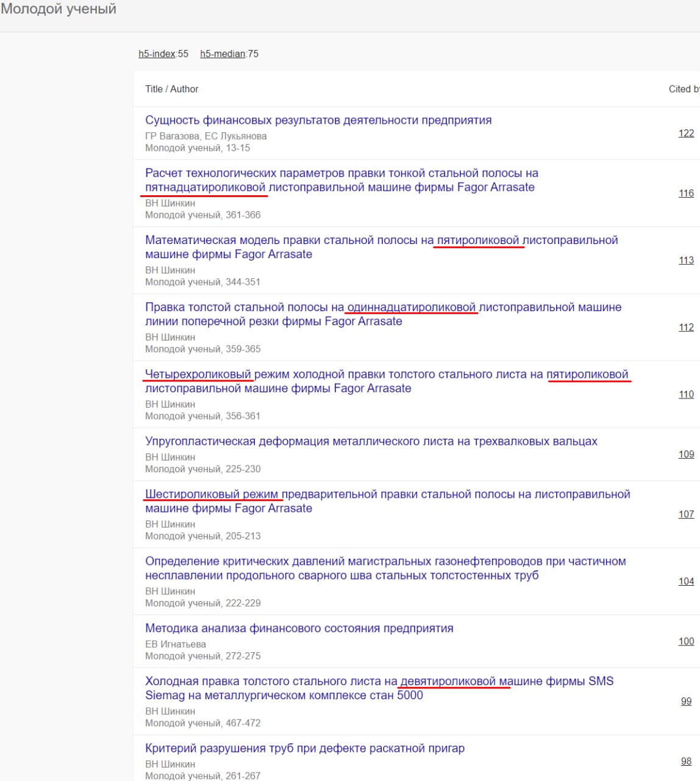
Task: Click source 'Молодой ученый, 356-361'
Action: [202, 416]
